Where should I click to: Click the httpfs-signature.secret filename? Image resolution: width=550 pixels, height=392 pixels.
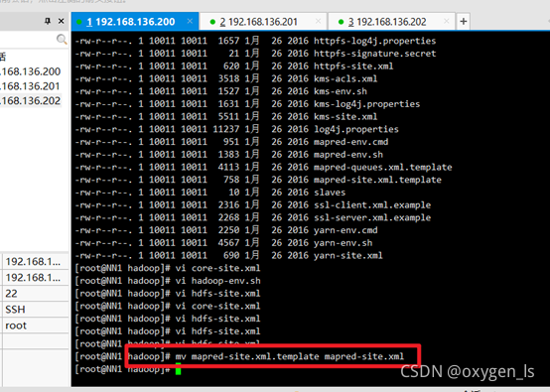(374, 54)
